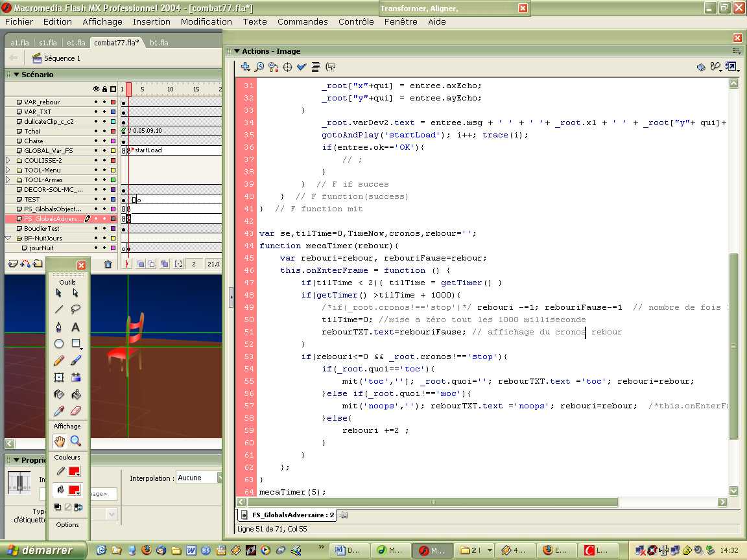747x560 pixels.
Task: Select the jourNuit layer row
Action: click(62, 248)
